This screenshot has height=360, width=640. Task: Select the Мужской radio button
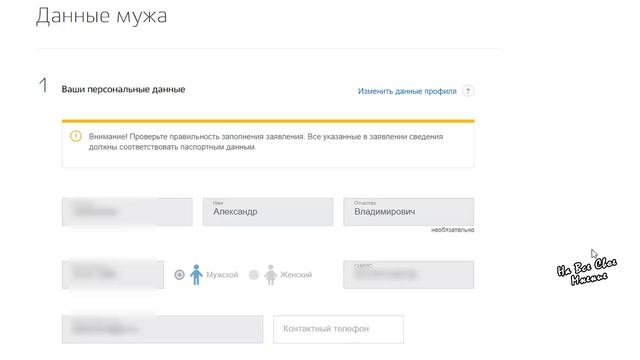[x=180, y=275]
